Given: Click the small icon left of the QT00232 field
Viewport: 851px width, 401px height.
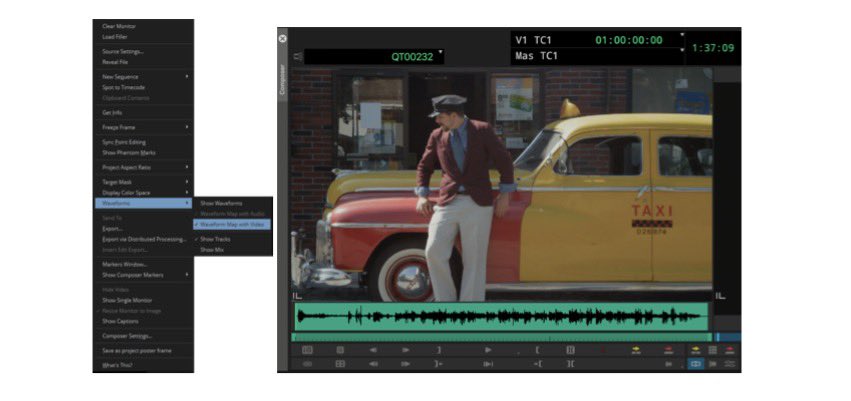Looking at the screenshot, I should tap(297, 56).
